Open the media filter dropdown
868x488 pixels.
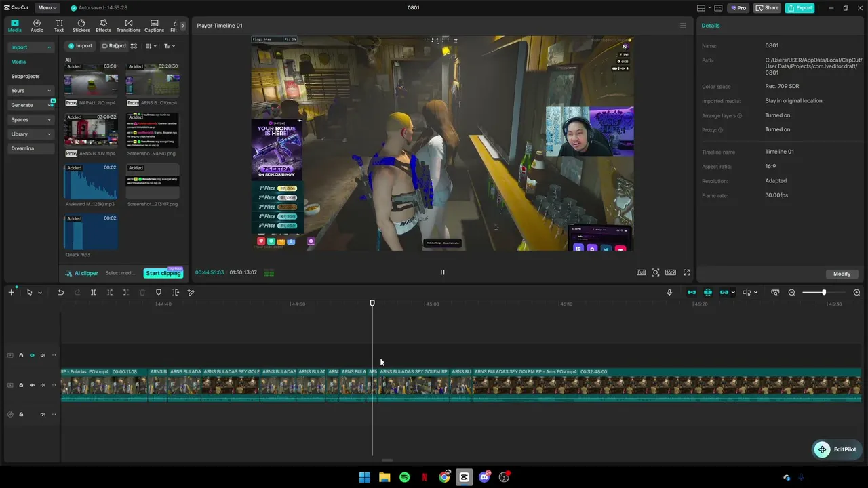click(x=170, y=46)
